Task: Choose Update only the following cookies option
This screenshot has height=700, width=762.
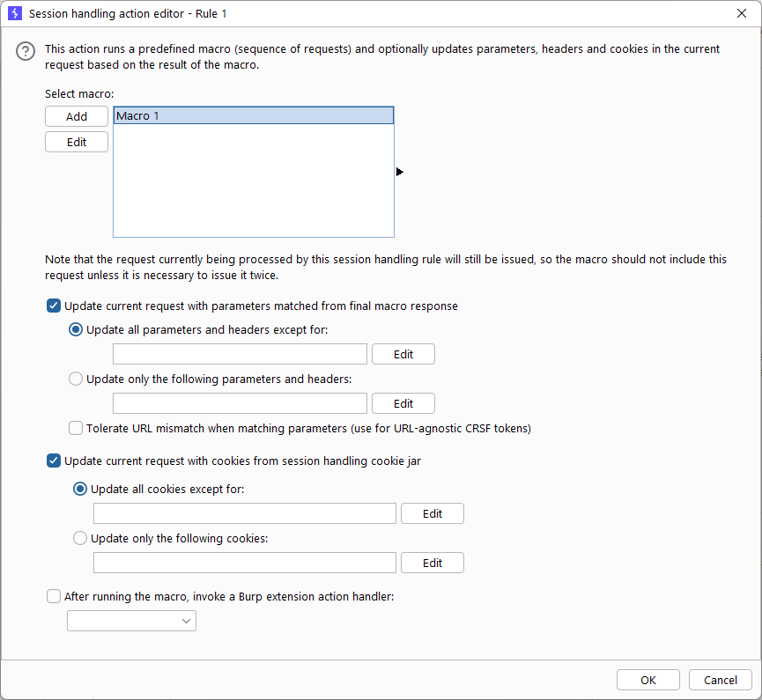Action: pyautogui.click(x=79, y=538)
